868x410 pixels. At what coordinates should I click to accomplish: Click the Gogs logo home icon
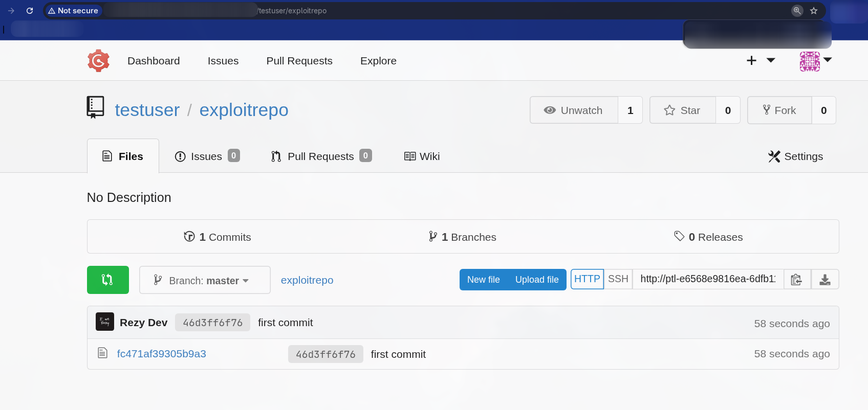(98, 61)
